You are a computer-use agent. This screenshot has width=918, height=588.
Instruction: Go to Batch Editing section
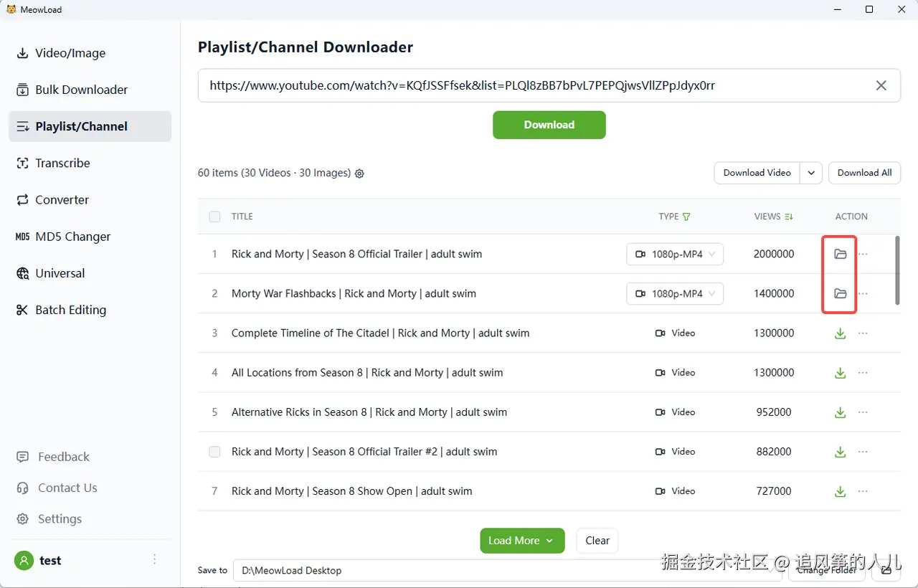click(90, 310)
